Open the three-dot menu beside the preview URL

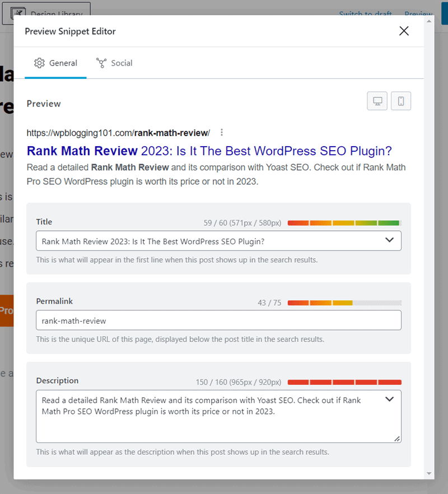click(222, 133)
